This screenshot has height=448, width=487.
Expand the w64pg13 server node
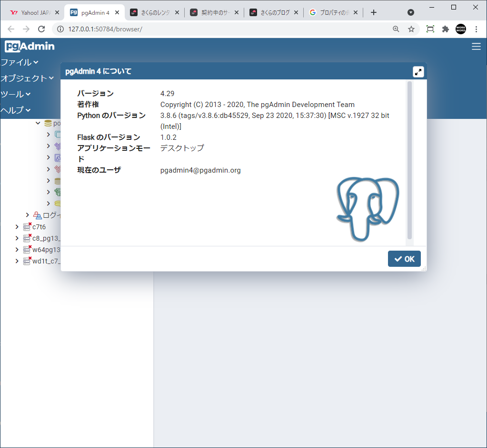(17, 250)
